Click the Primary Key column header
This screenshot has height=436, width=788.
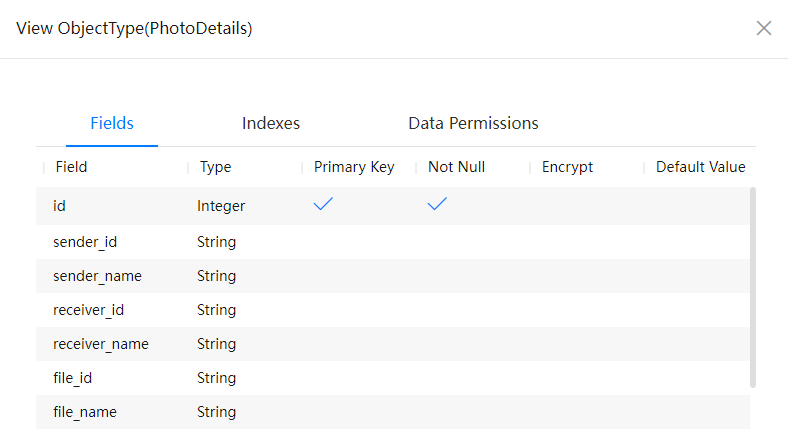coord(354,167)
